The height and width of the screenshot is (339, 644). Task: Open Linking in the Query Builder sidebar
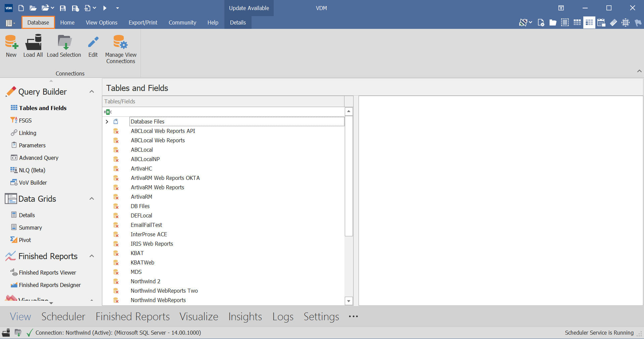(28, 133)
